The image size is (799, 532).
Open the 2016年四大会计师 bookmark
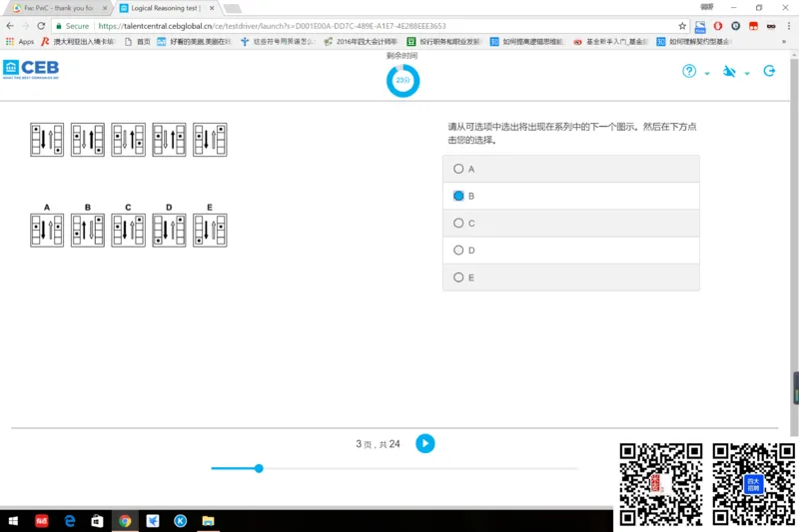[362, 42]
